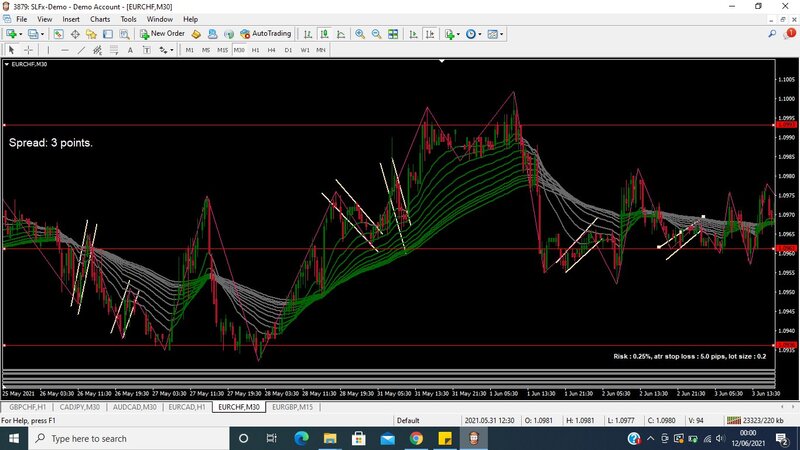
Task: Open the Charts menu
Action: pos(100,19)
